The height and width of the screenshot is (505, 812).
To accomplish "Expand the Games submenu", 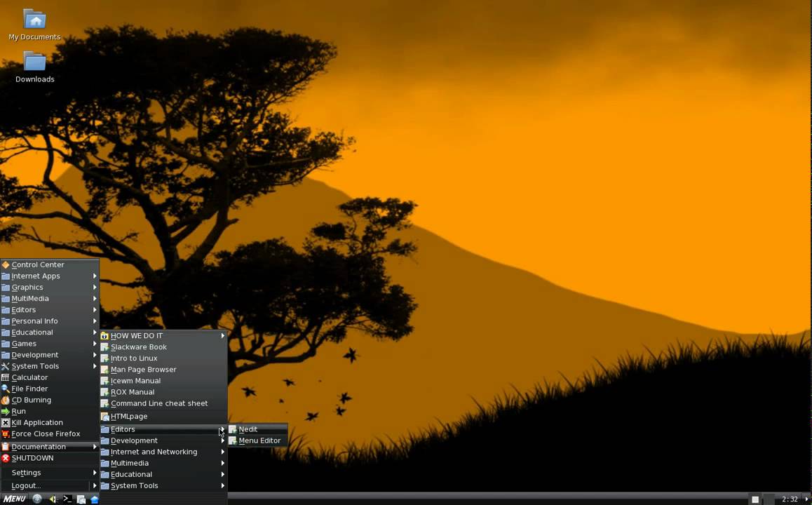I will point(50,344).
